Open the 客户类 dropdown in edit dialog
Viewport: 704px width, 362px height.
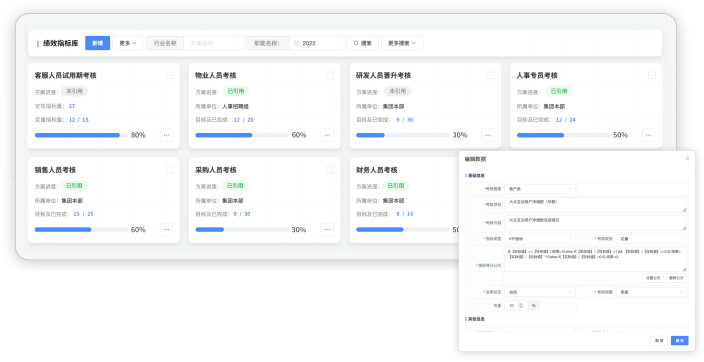click(x=540, y=189)
